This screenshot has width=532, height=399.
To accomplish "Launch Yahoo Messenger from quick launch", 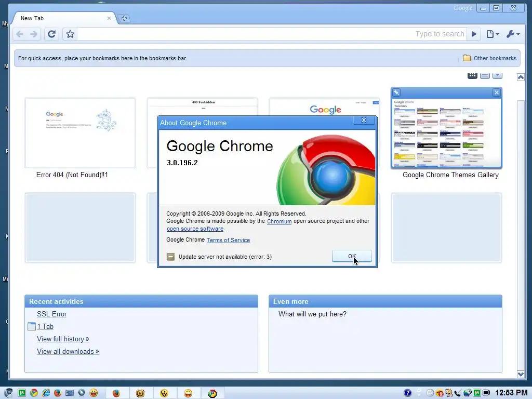I will (x=94, y=393).
